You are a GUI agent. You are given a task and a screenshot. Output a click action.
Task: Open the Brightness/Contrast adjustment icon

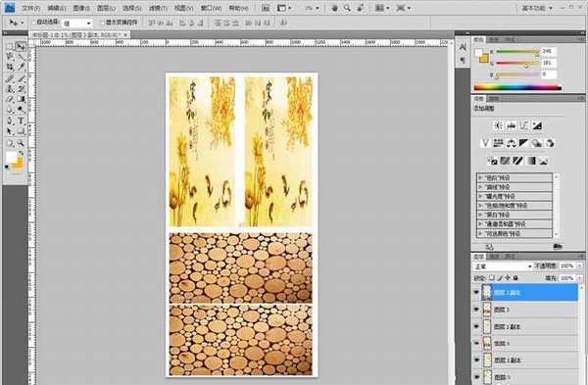click(x=499, y=125)
